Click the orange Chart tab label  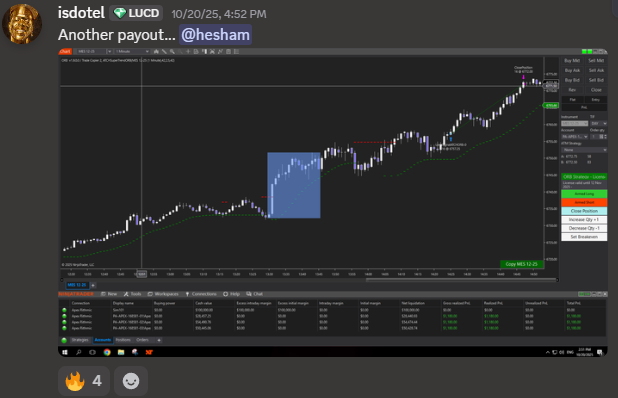65,52
